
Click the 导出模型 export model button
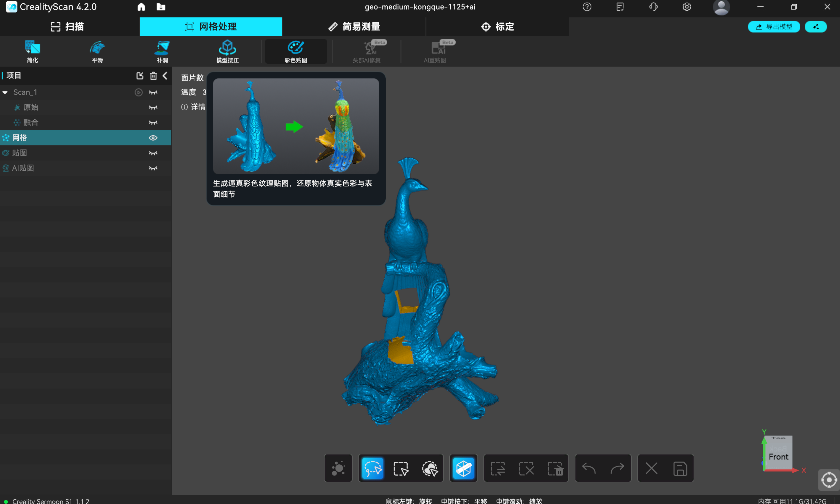point(774,27)
